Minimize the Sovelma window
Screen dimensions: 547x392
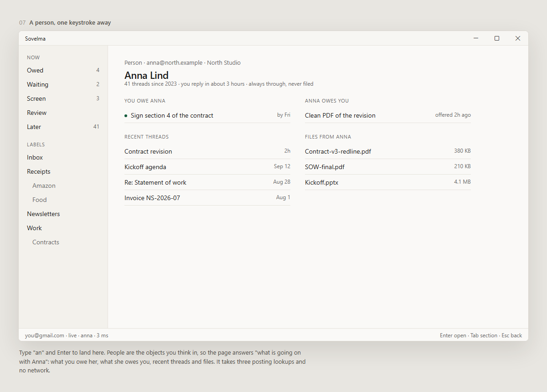click(x=476, y=38)
